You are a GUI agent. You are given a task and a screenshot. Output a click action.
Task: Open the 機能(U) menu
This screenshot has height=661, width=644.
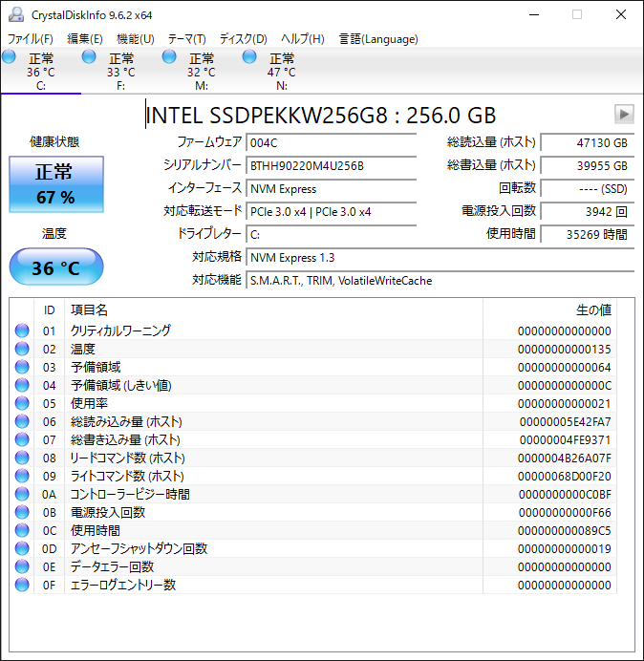pyautogui.click(x=136, y=39)
